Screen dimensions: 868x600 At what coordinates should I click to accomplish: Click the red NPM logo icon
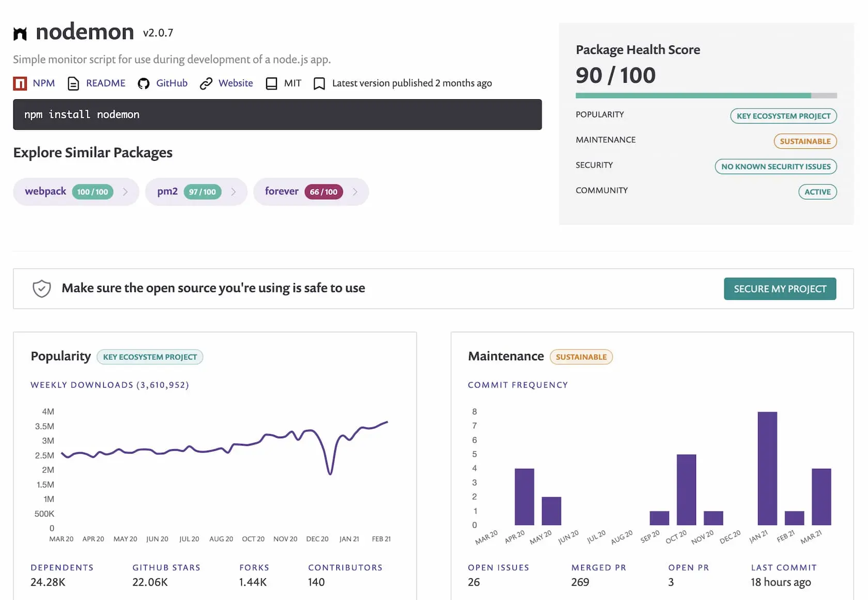tap(20, 83)
